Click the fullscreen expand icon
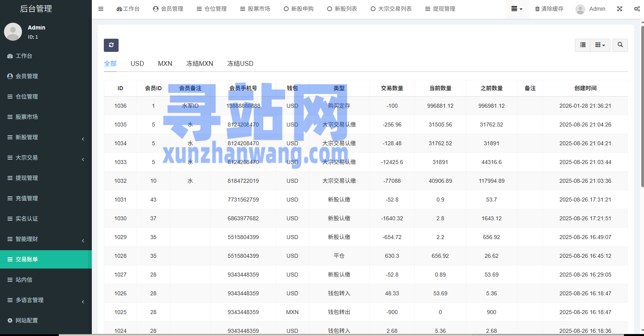The image size is (644, 336). click(x=620, y=9)
